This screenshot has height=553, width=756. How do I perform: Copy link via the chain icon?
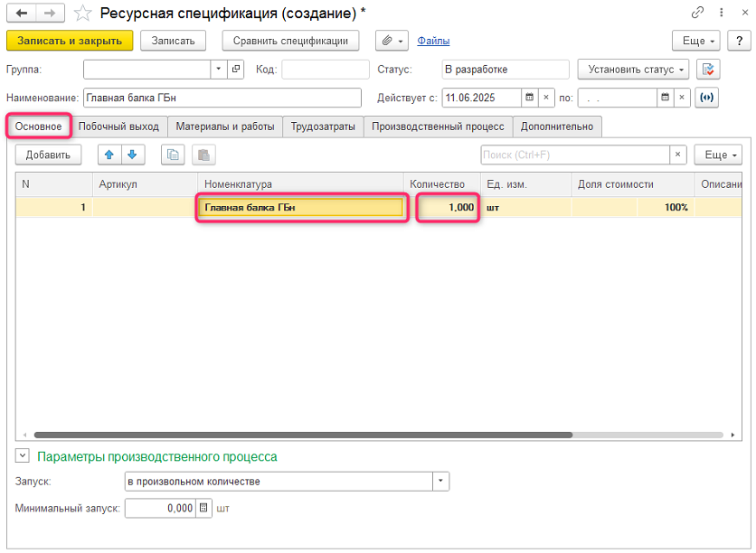[697, 14]
